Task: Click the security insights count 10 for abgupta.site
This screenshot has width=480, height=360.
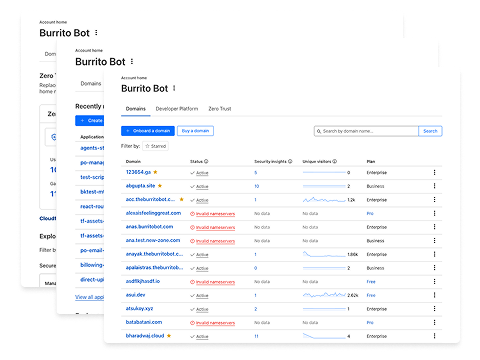Action: (x=257, y=186)
